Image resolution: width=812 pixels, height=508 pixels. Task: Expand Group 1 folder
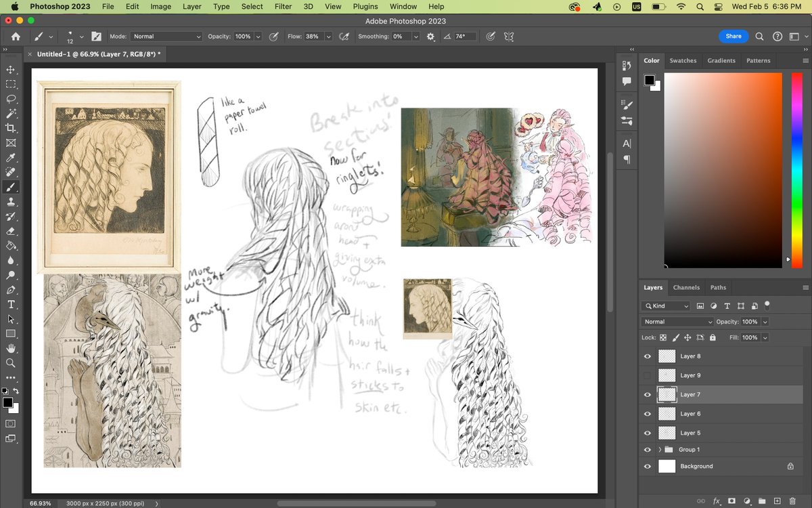tap(660, 450)
